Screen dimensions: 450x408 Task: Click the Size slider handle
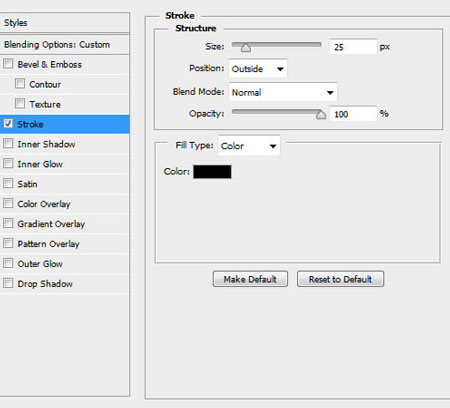[246, 48]
